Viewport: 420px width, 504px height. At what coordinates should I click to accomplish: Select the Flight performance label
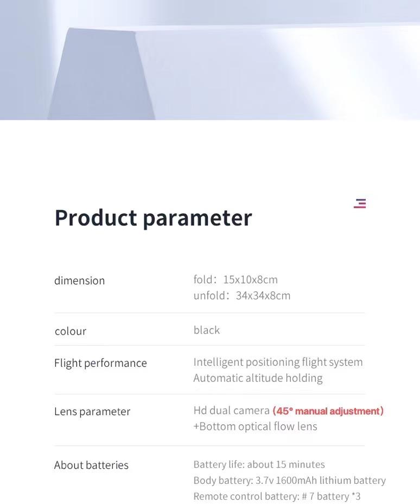coord(100,363)
